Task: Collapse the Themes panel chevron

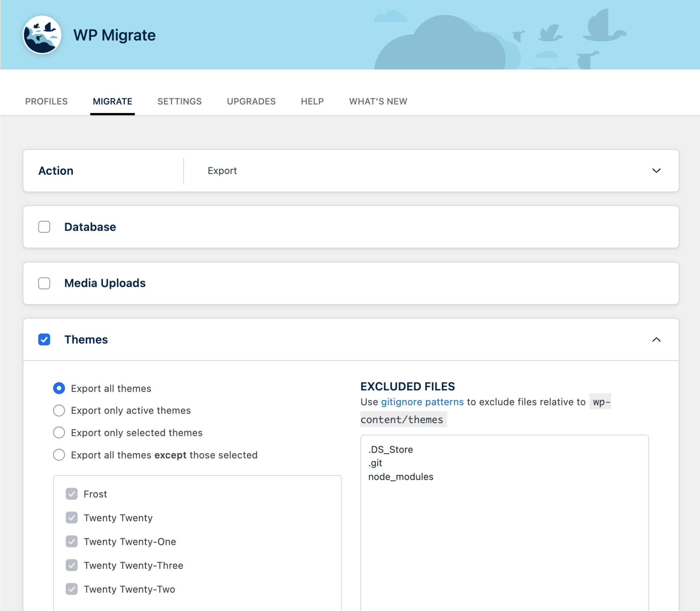Action: [x=656, y=339]
